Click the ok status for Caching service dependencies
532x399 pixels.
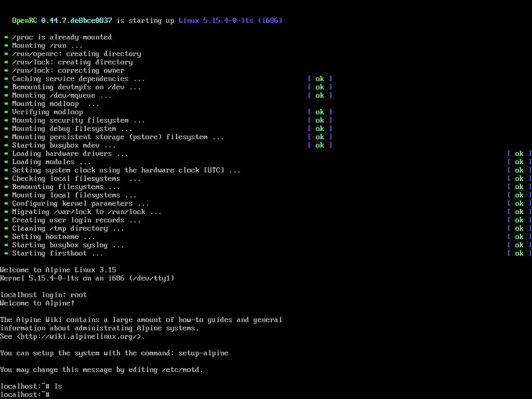320,79
